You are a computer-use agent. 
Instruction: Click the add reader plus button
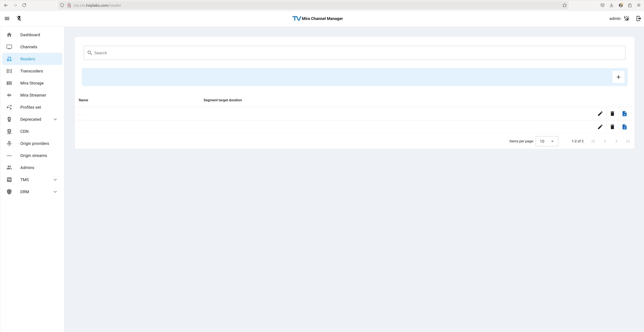618,77
